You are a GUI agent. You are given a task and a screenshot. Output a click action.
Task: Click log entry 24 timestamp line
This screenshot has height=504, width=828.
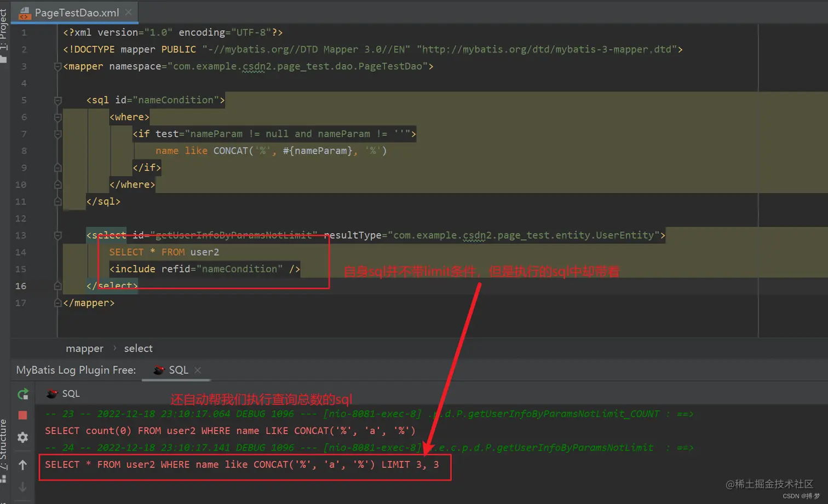tap(369, 448)
